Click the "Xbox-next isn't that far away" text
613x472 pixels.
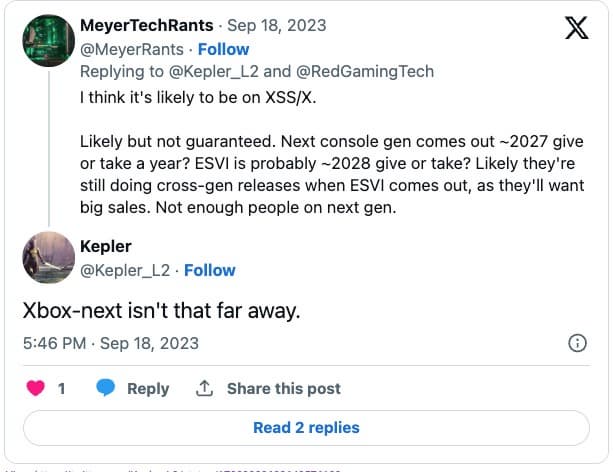tap(161, 310)
